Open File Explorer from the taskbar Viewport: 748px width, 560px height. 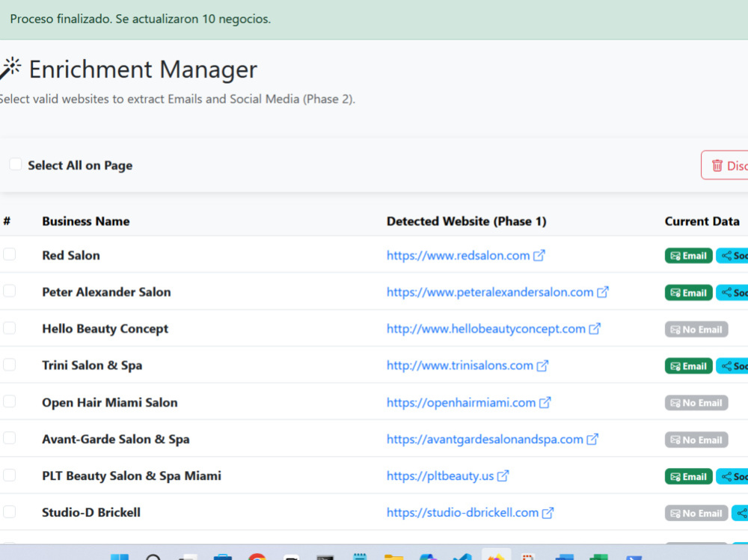coord(394,557)
